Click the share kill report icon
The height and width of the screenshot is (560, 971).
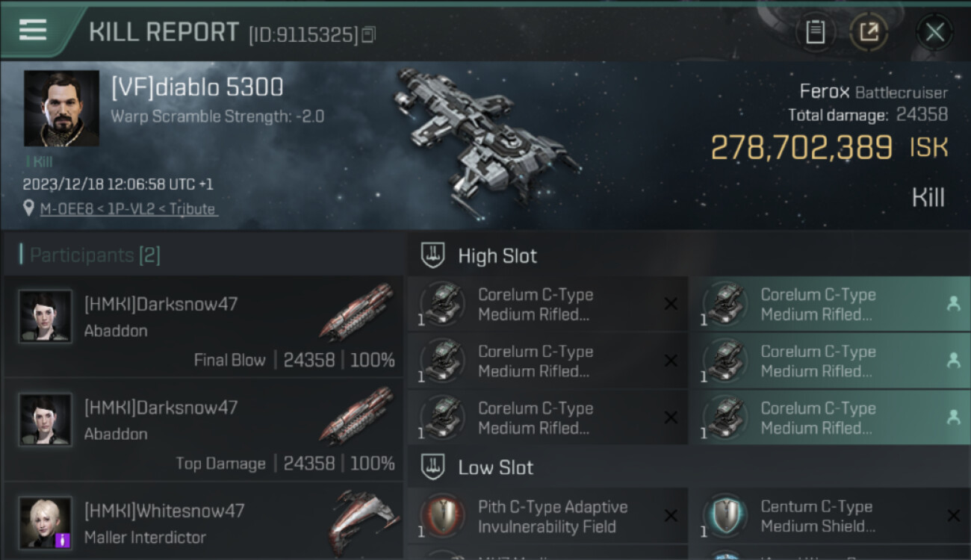click(869, 32)
